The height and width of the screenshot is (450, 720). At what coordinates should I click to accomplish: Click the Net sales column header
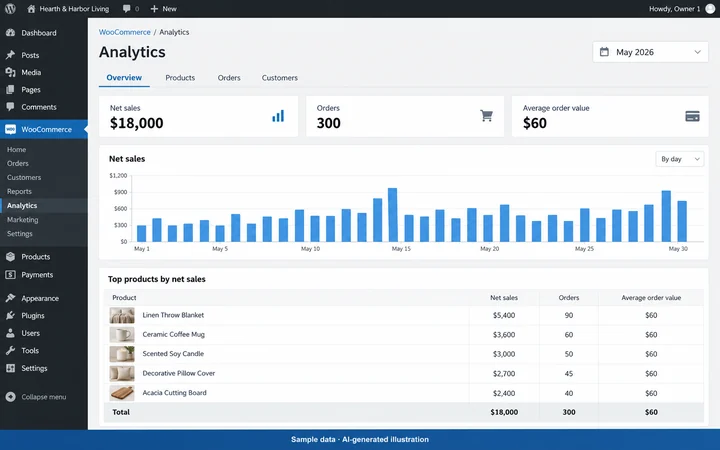(x=504, y=298)
